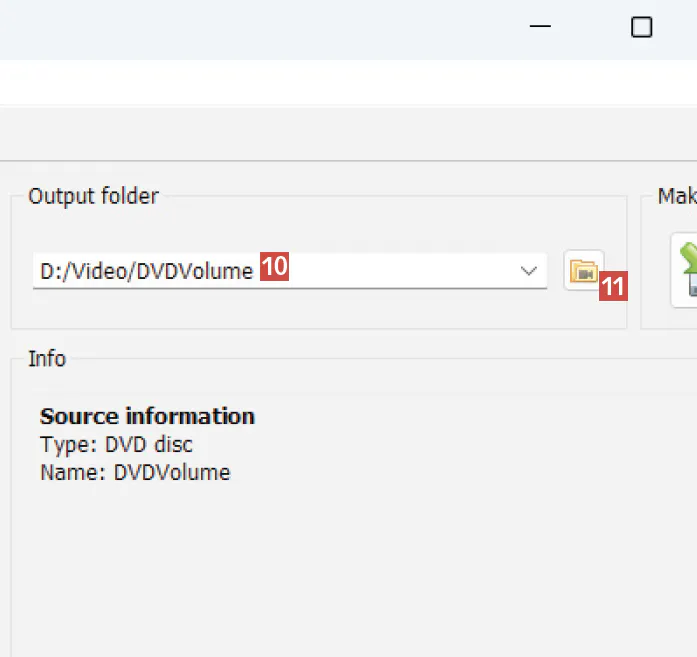Click the red number 10 badge

point(275,267)
